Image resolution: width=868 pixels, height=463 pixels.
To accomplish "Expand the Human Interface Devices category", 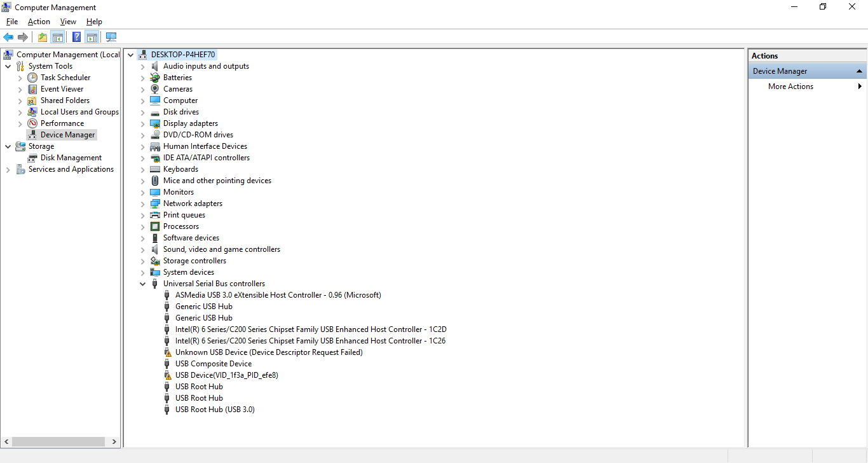I will tap(143, 146).
